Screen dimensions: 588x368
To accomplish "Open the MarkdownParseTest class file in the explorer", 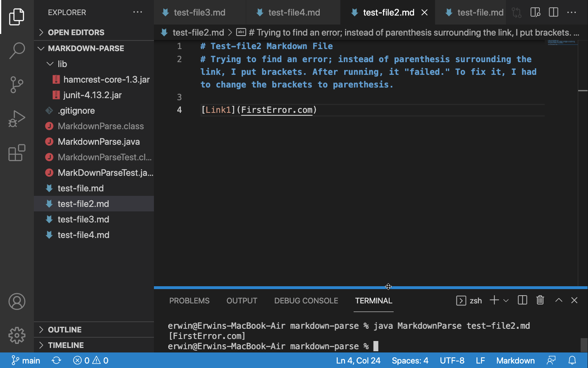I will pyautogui.click(x=94, y=157).
